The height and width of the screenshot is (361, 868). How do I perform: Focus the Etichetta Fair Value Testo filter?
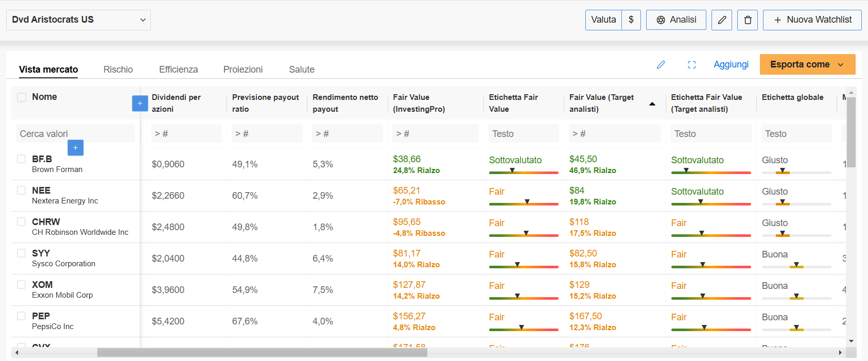[x=524, y=134]
